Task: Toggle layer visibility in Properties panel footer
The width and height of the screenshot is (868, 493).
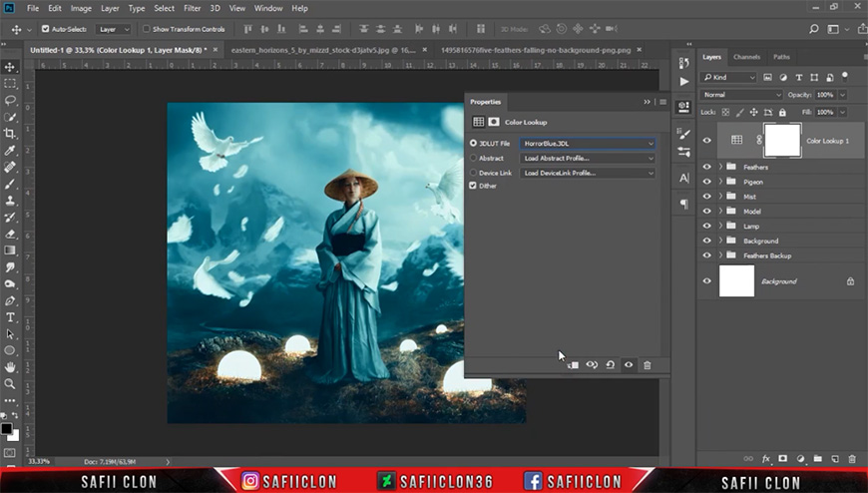Action: tap(629, 365)
